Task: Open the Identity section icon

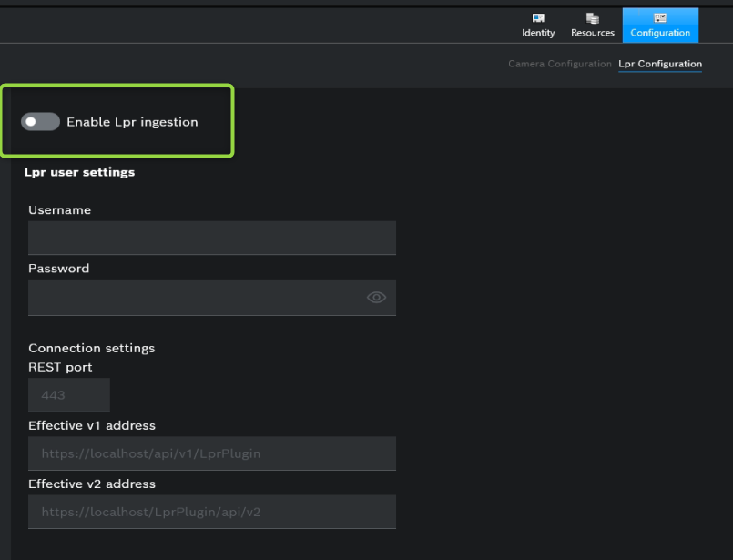Action: 537,19
